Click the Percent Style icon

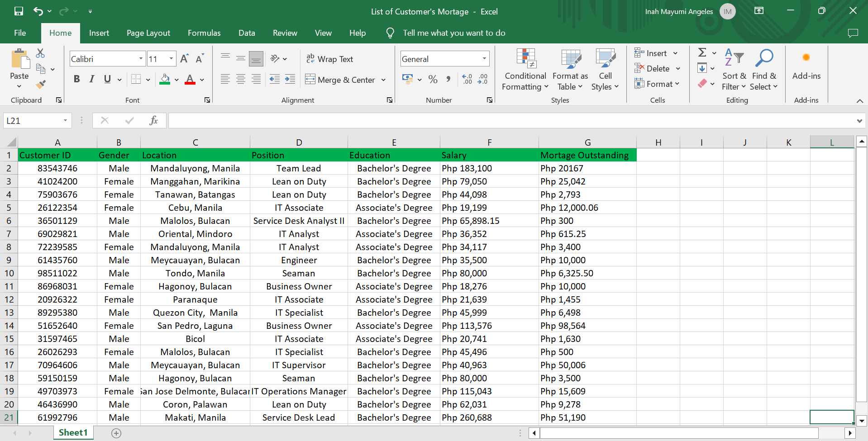pyautogui.click(x=433, y=80)
